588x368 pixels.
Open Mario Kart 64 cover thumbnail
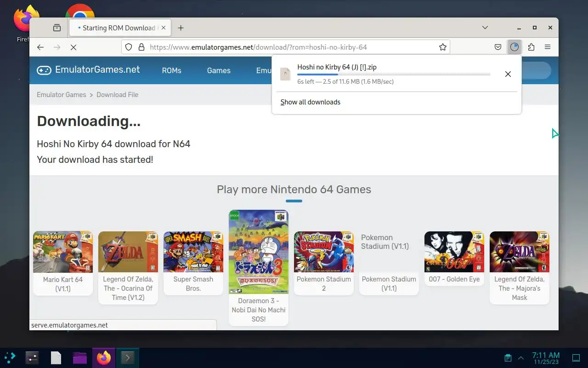[x=63, y=252]
